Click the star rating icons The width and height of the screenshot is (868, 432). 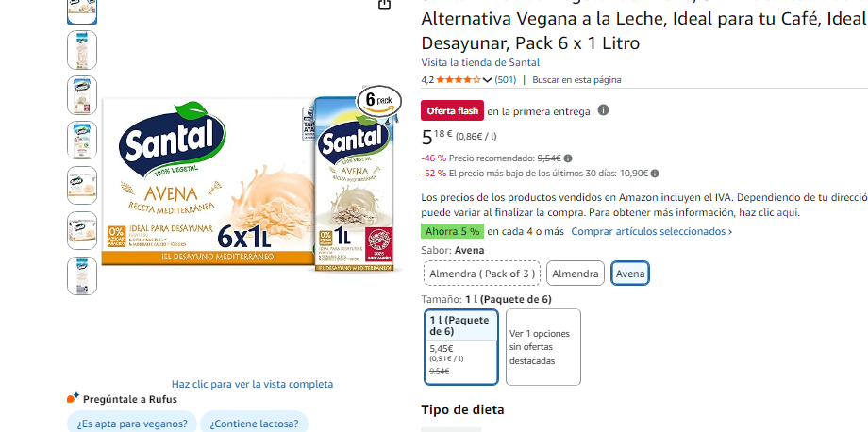459,79
